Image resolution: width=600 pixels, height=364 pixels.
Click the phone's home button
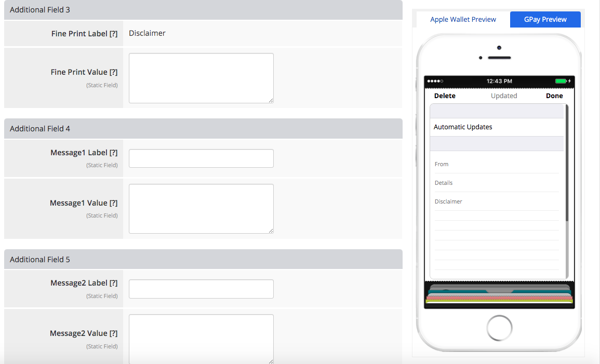click(499, 328)
